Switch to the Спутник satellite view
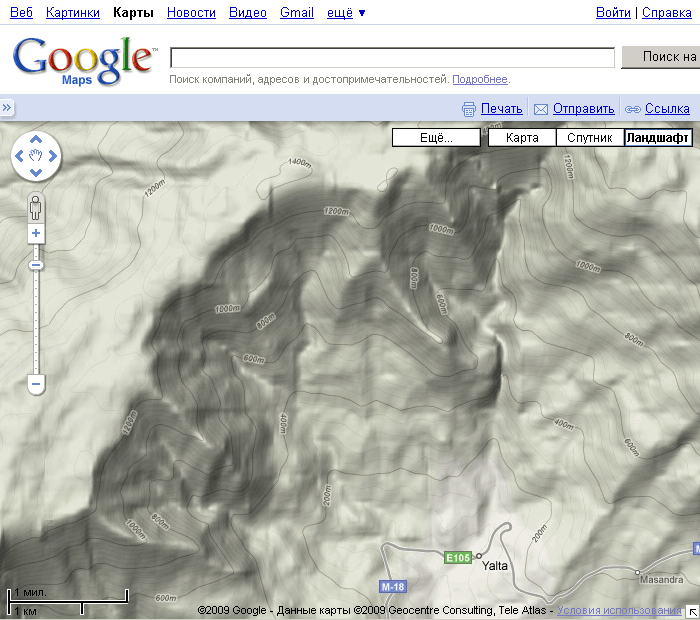The image size is (700, 620). (590, 138)
